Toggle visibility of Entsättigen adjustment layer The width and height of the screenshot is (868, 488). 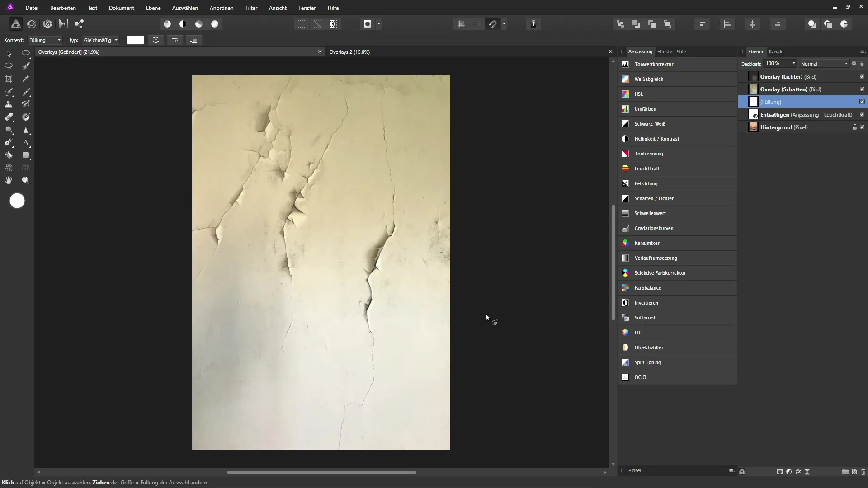click(x=862, y=114)
